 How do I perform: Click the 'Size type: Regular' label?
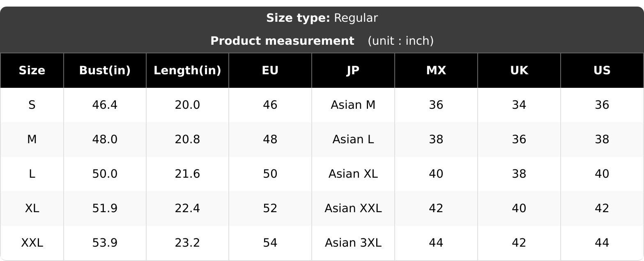(322, 18)
